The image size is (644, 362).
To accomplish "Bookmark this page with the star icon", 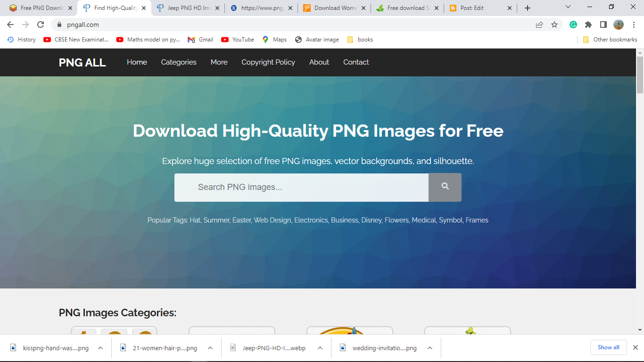I will coord(554,25).
